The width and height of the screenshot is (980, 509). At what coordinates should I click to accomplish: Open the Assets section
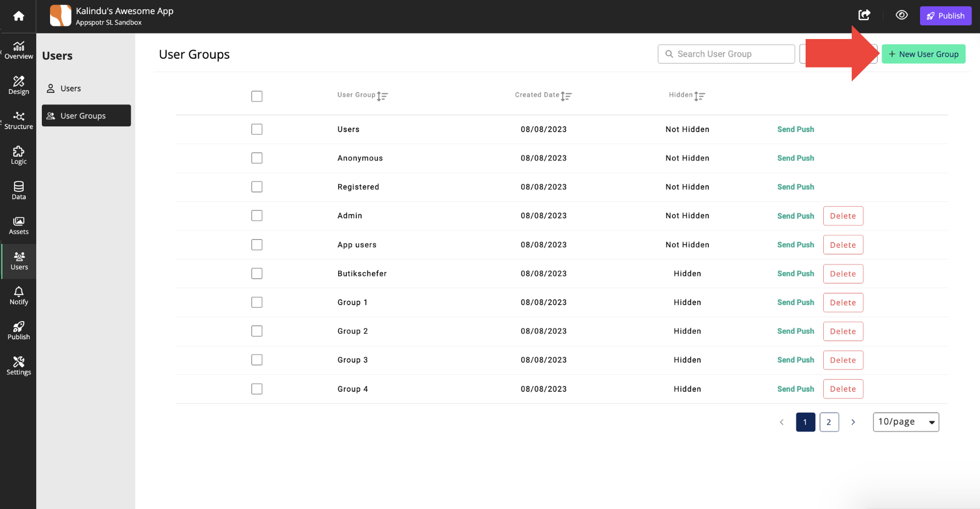click(x=19, y=225)
